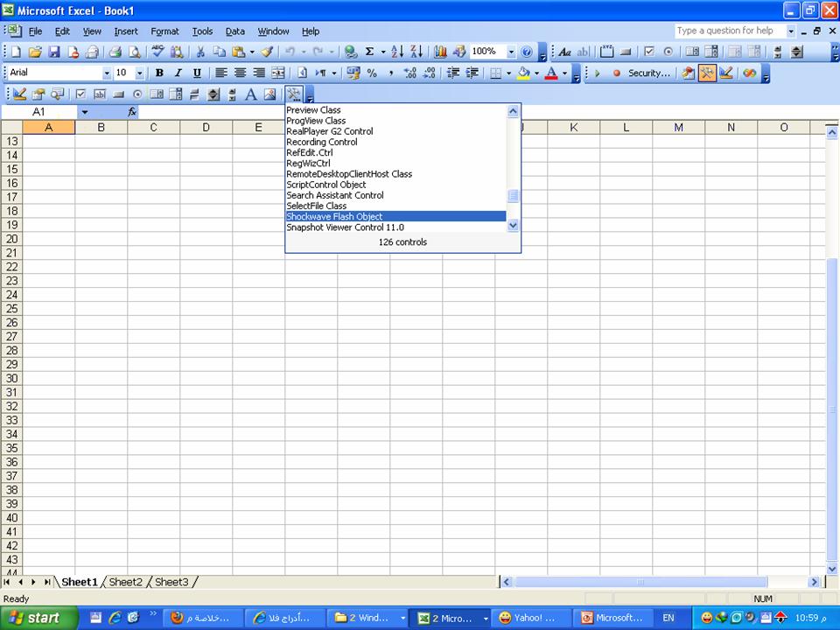Open the Font Color dropdown arrow

(x=564, y=73)
